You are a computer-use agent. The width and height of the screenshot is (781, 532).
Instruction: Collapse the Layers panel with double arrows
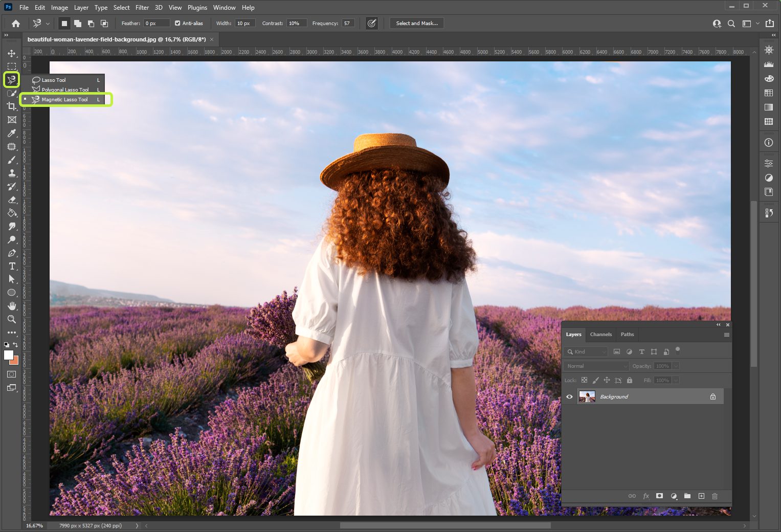(x=719, y=325)
